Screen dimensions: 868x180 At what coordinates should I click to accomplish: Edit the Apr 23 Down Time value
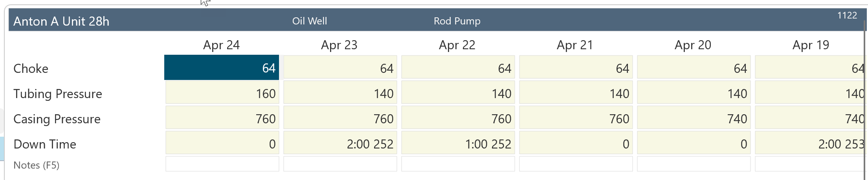tap(340, 144)
